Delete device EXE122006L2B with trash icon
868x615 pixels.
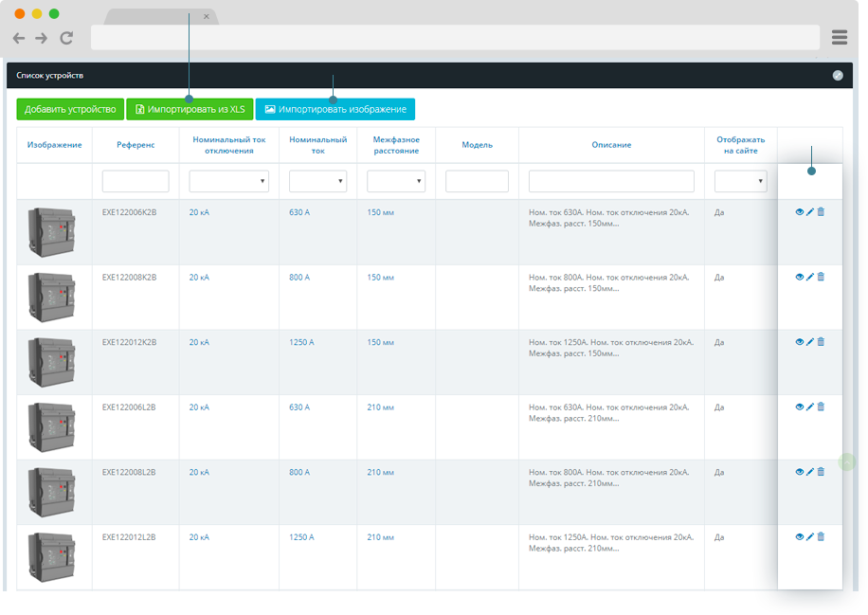point(821,407)
